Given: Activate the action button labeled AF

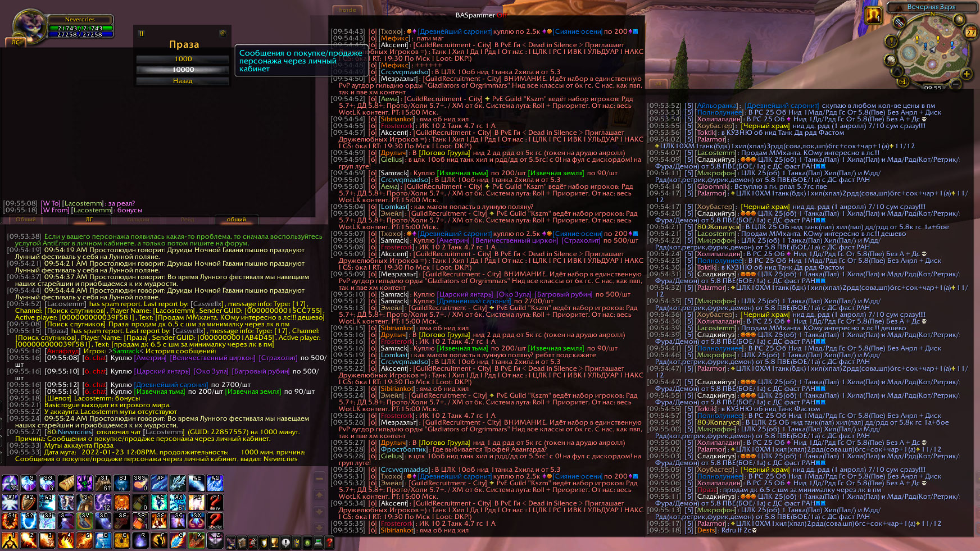Looking at the screenshot, I should [159, 483].
